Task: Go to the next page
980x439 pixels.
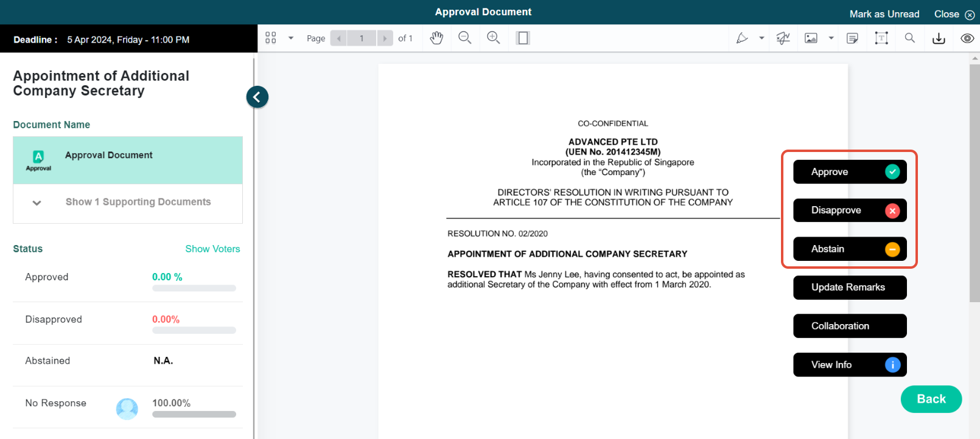Action: [385, 38]
